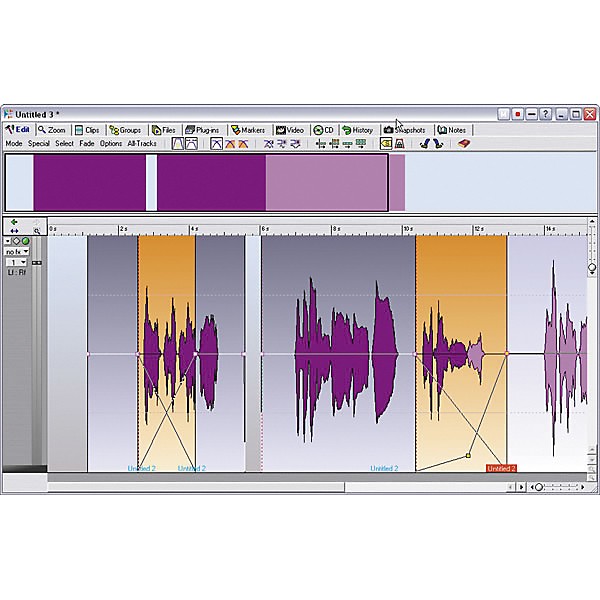Click the first blue-and-yellow toolbar icon
The width and height of the screenshot is (600, 600).
point(424,144)
